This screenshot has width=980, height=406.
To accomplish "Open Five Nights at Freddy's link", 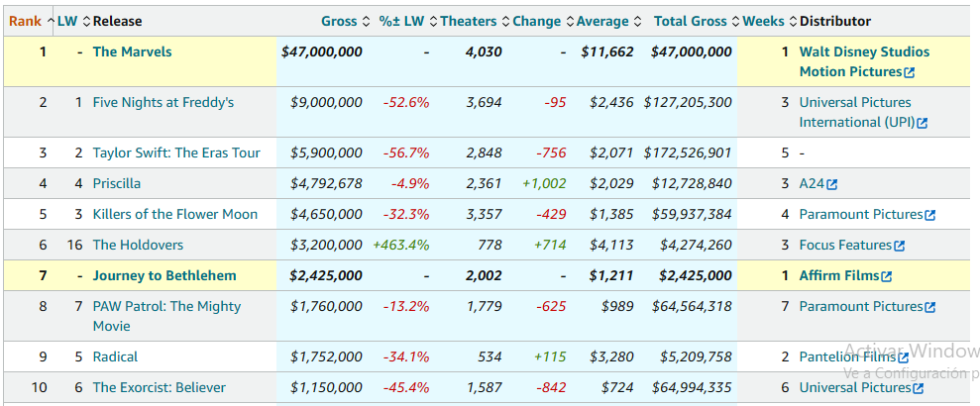I will 163,102.
